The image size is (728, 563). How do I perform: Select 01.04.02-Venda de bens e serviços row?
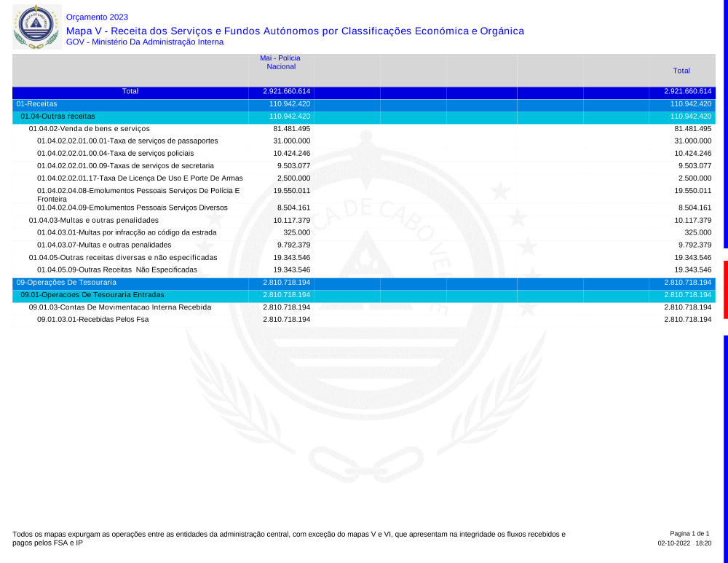pos(89,129)
